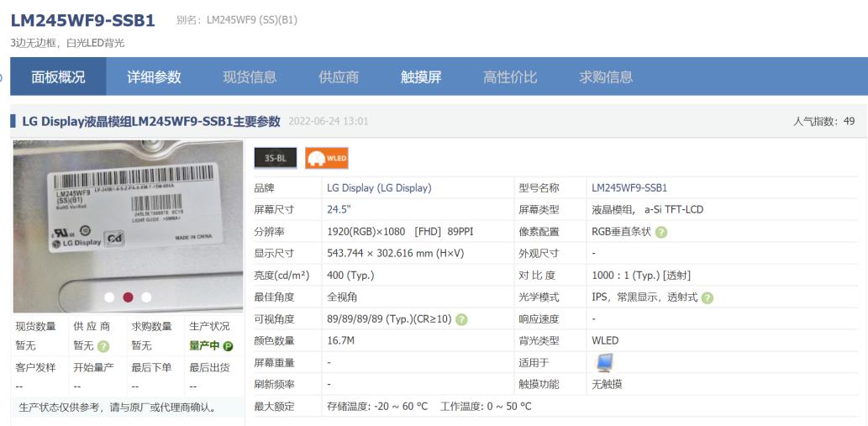Click the 3S-BL borderless badge icon

275,158
